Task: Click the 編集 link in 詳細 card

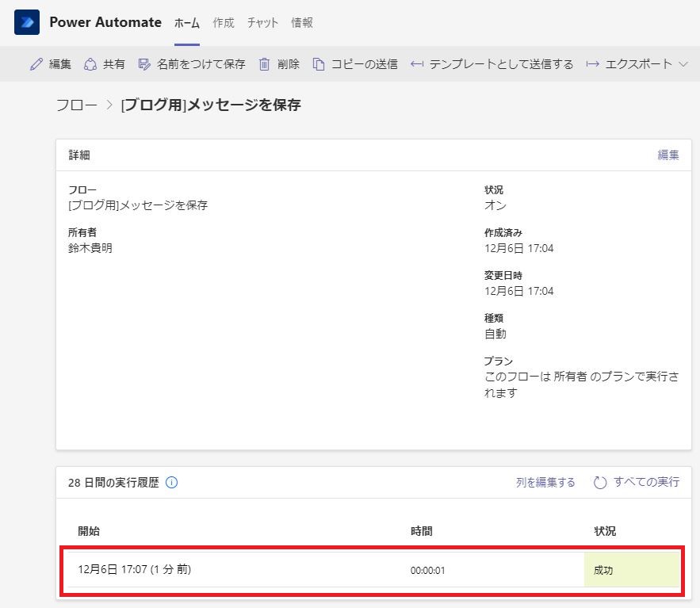Action: [x=668, y=155]
